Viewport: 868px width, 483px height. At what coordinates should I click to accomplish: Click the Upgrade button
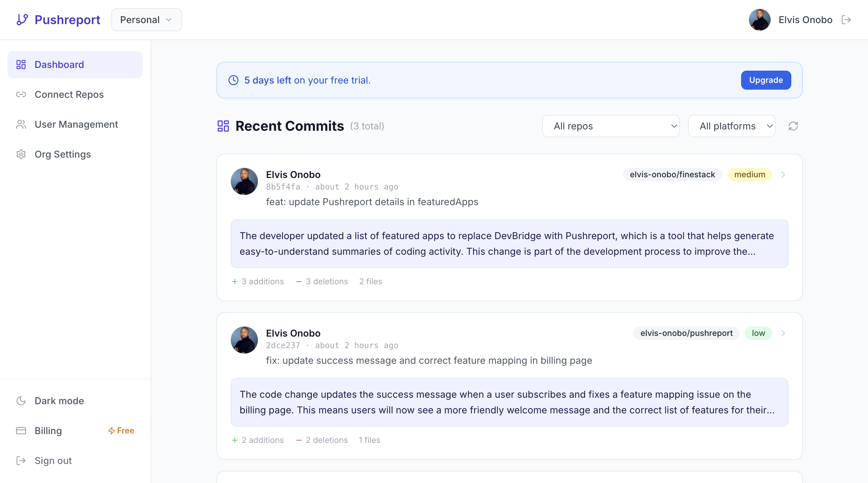pos(766,80)
